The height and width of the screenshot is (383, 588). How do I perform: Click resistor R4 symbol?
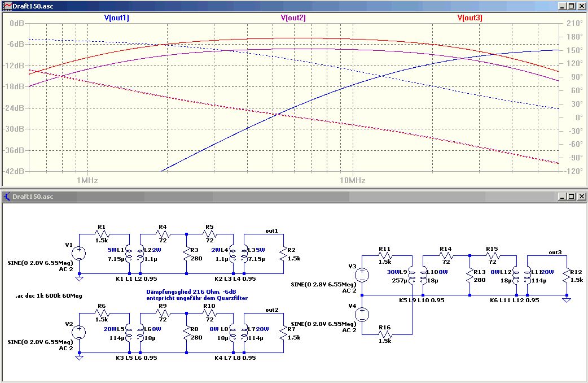[x=163, y=234]
